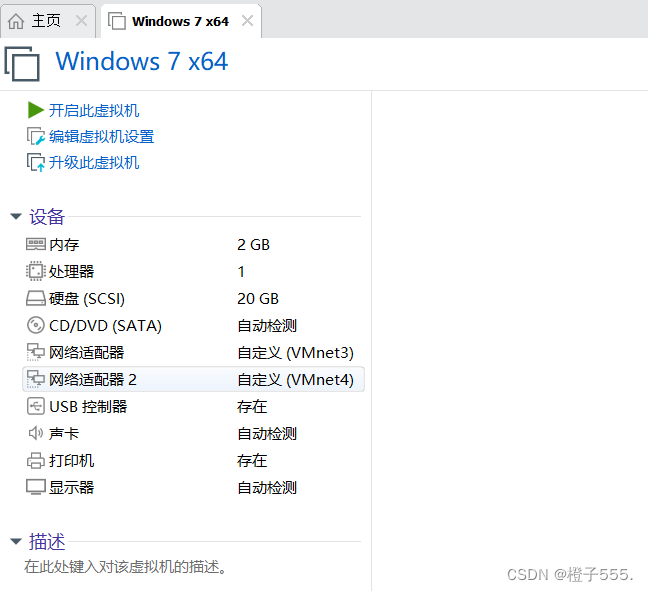The image size is (648, 591).
Task: Select the 处理器 device row
Action: coord(193,272)
